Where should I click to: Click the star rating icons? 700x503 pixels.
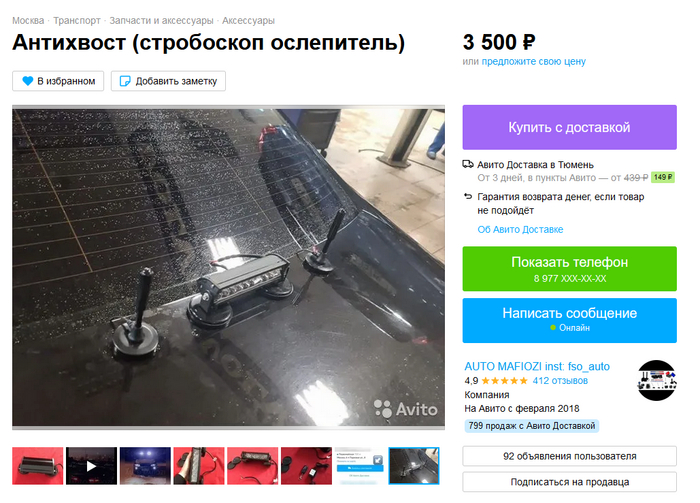click(504, 381)
